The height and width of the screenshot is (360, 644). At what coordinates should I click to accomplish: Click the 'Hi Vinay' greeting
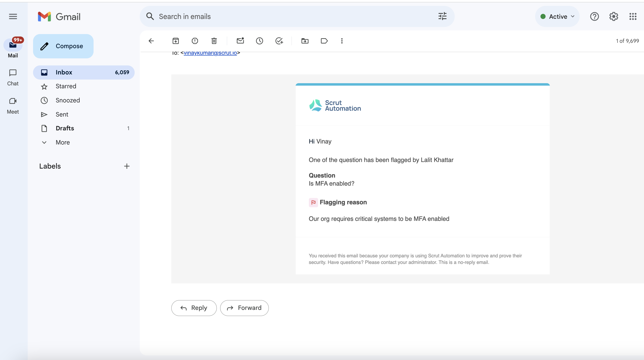[320, 142]
